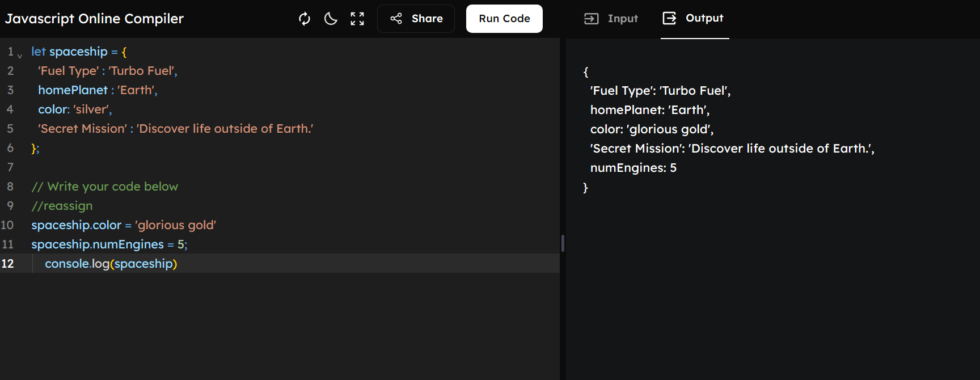This screenshot has width=980, height=380.
Task: Click the reset code refresh icon
Action: coord(305,19)
